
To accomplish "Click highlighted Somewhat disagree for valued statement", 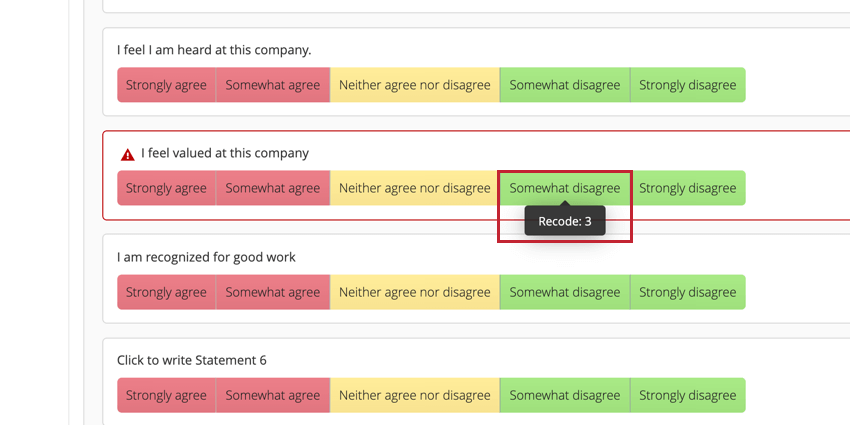I will pos(565,188).
